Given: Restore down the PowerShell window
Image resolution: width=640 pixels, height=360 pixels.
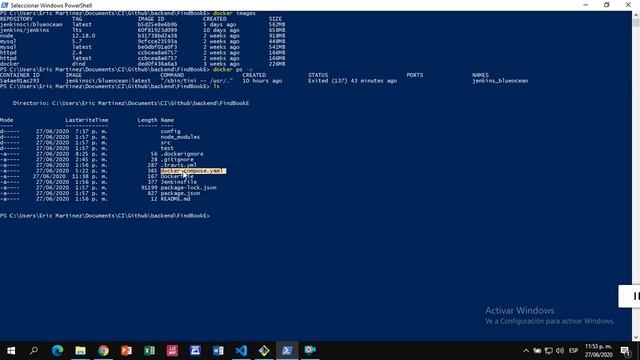Looking at the screenshot, I should click(607, 5).
